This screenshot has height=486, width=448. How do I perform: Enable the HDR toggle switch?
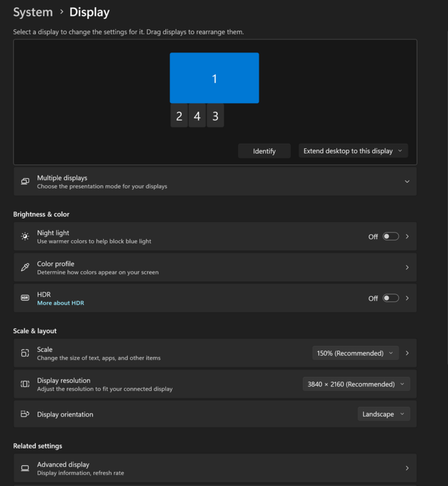click(390, 298)
